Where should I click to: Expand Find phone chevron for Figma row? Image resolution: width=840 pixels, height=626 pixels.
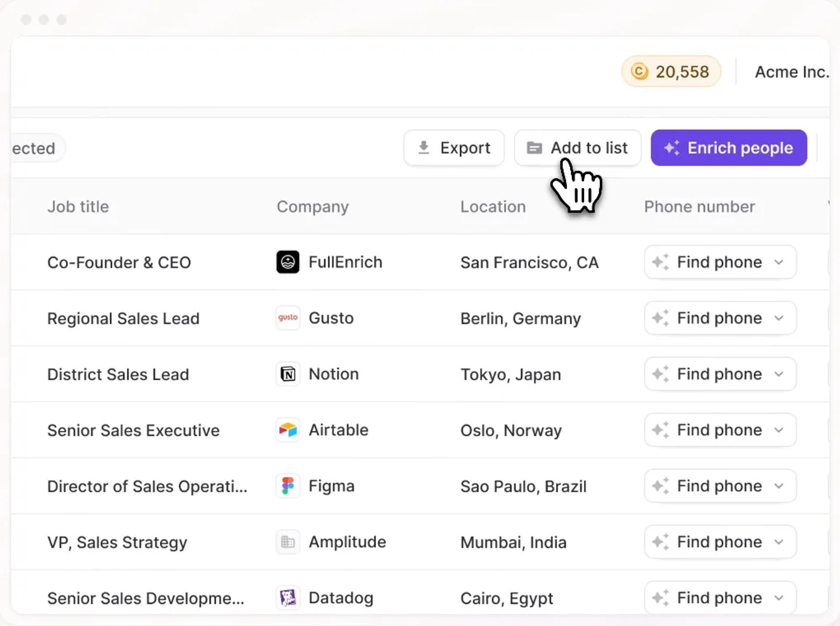click(779, 486)
